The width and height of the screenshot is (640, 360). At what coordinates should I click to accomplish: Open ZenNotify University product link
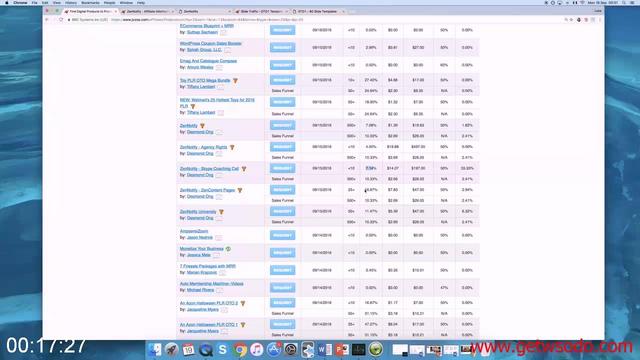[x=198, y=211]
